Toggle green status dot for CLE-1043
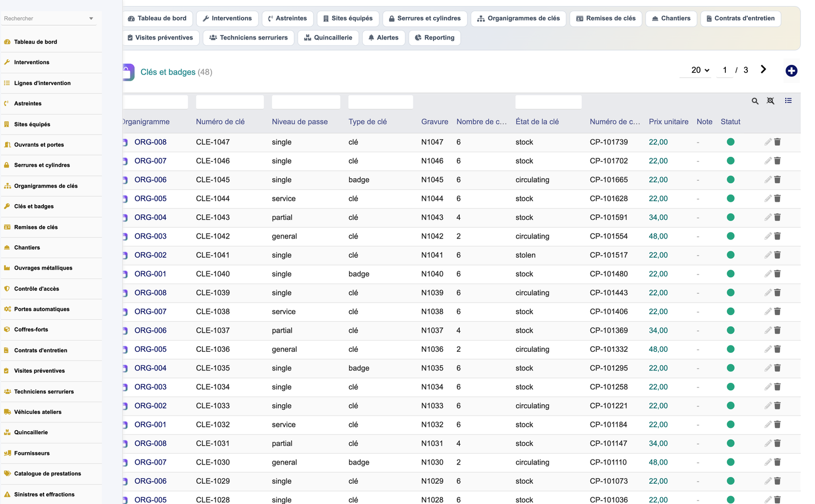The height and width of the screenshot is (504, 815). [x=730, y=217]
